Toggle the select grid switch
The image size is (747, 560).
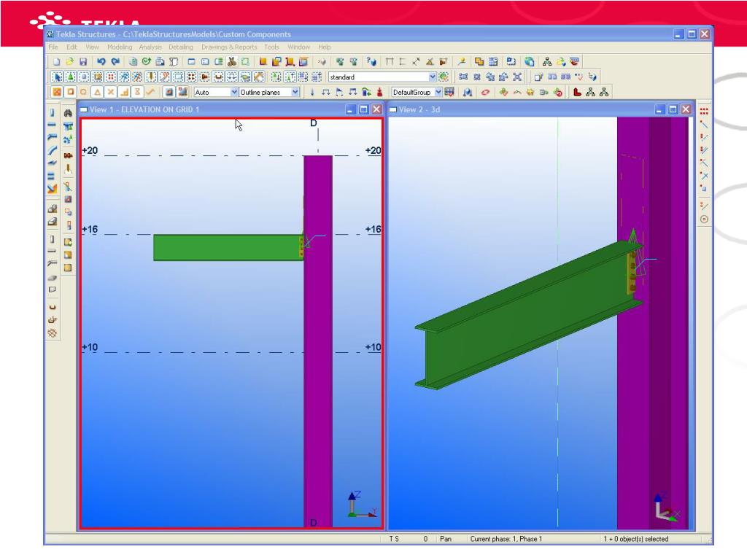[x=124, y=77]
